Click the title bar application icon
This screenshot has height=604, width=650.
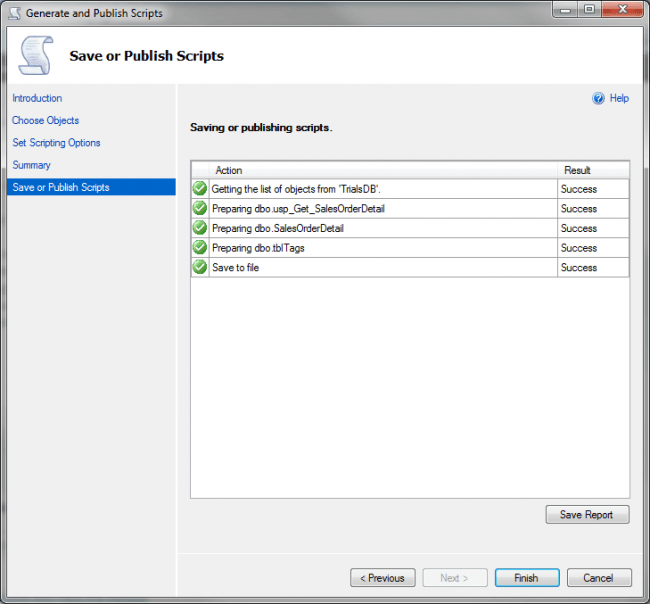point(14,13)
